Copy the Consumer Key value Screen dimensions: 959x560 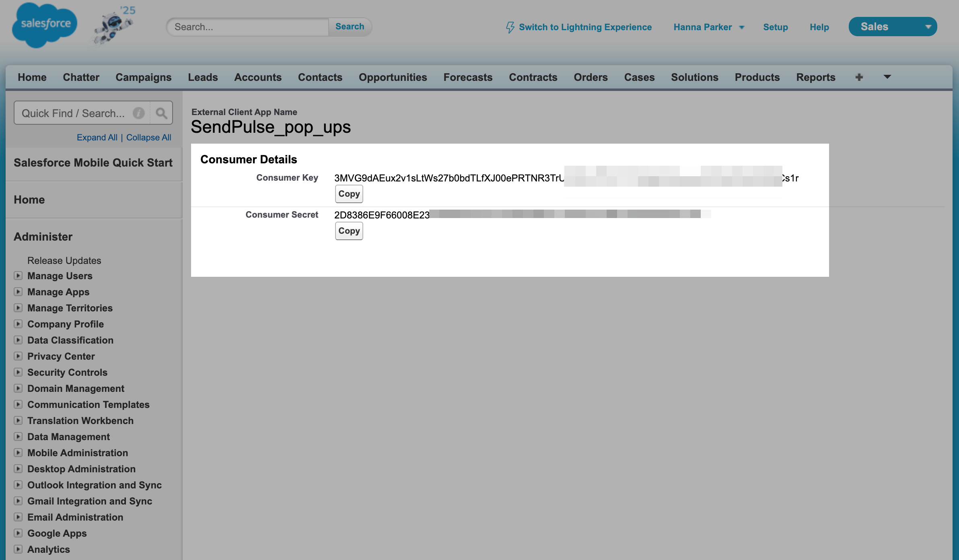[349, 194]
